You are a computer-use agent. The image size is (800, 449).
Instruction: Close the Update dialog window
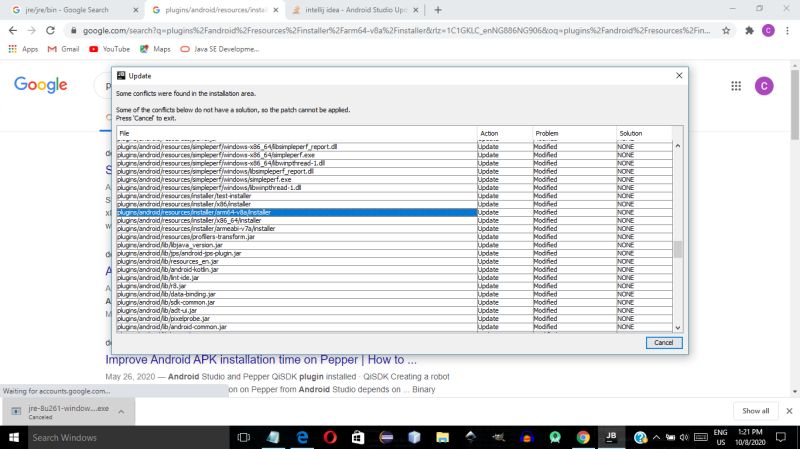679,76
